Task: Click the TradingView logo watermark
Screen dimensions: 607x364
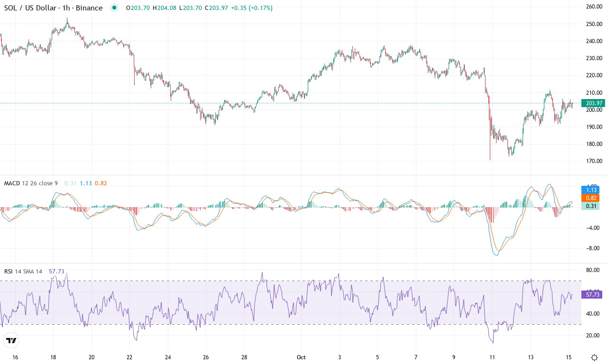Action: click(11, 341)
